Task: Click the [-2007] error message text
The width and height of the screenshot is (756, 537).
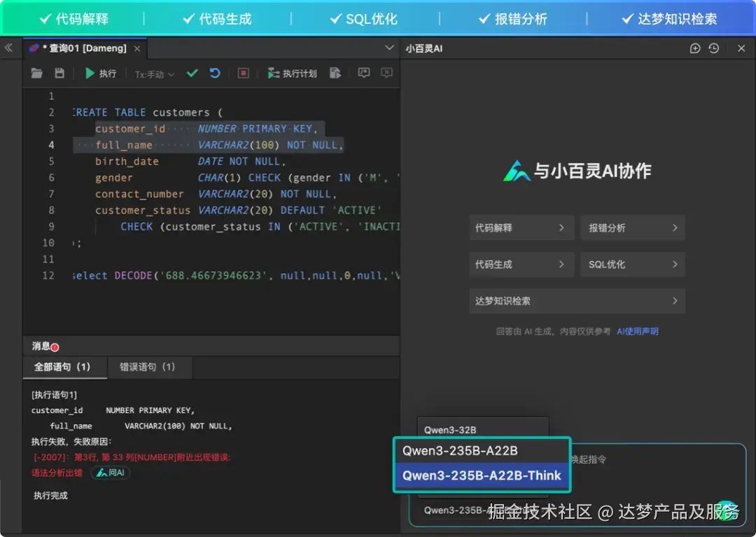Action: (131, 457)
